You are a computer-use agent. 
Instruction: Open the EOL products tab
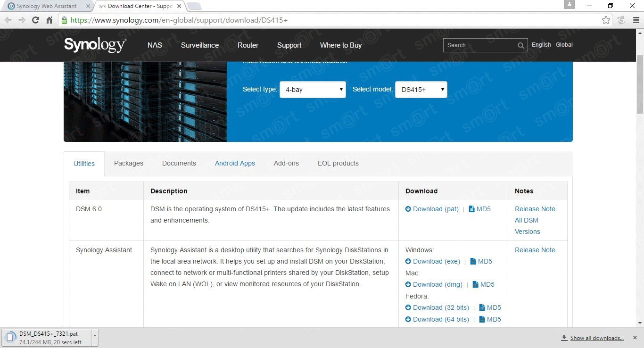point(338,163)
